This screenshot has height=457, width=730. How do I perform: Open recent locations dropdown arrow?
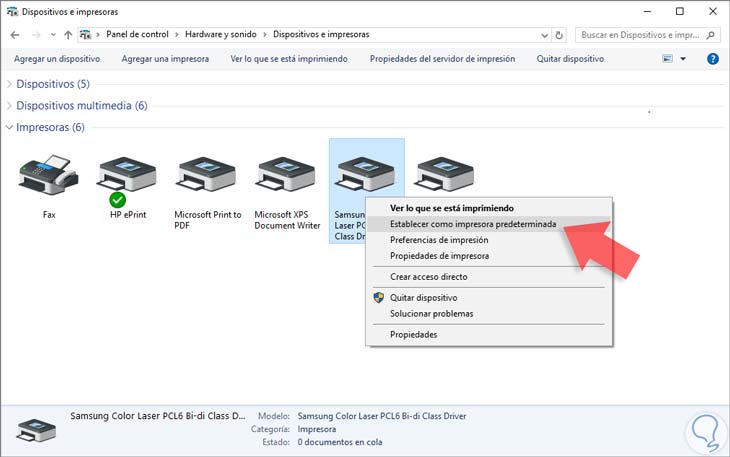(x=53, y=35)
